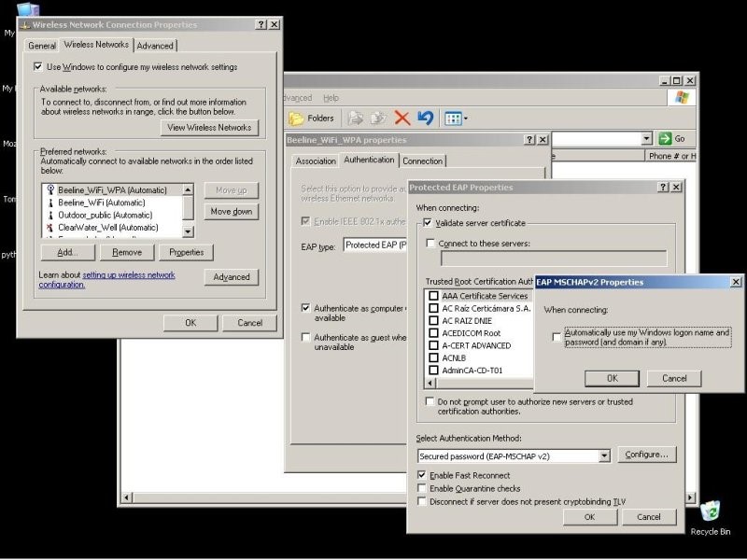747x560 pixels.
Task: Click Configure button for authentication method
Action: pyautogui.click(x=647, y=455)
